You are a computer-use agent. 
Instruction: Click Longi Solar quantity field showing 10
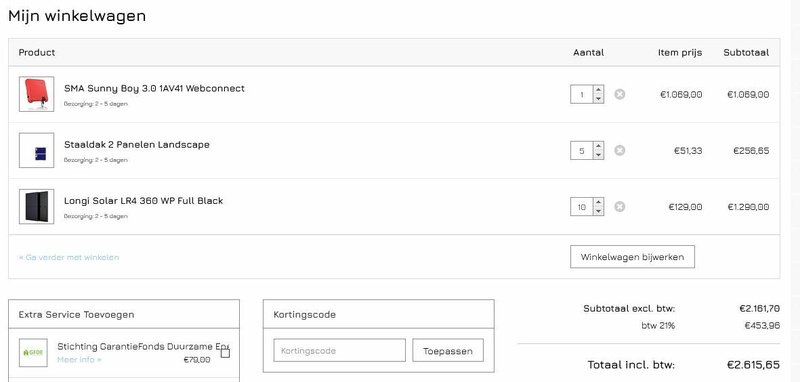click(x=582, y=207)
